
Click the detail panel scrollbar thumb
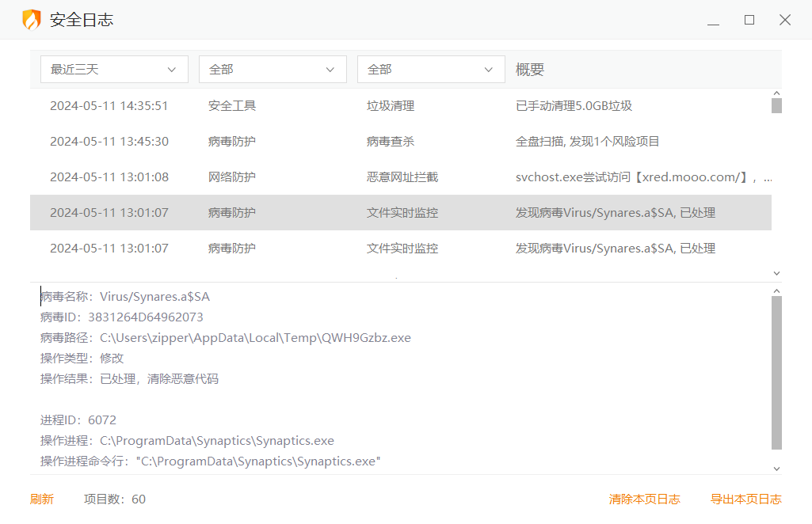pos(776,372)
